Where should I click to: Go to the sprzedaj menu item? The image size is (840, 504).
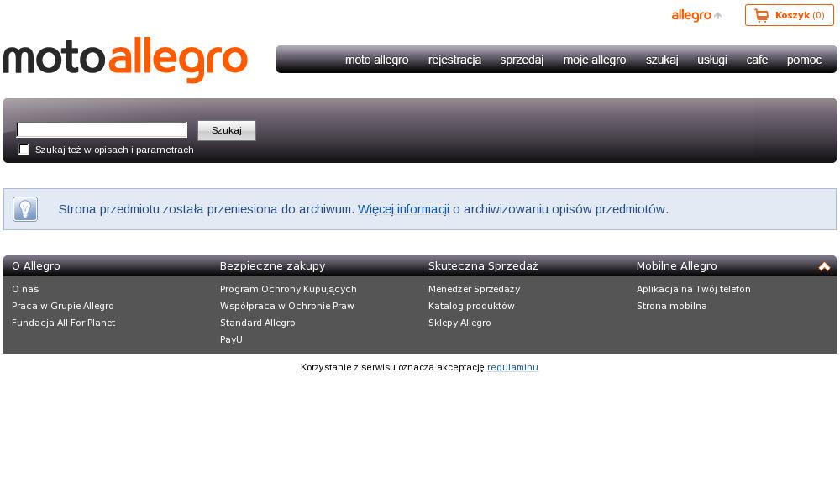click(x=522, y=60)
